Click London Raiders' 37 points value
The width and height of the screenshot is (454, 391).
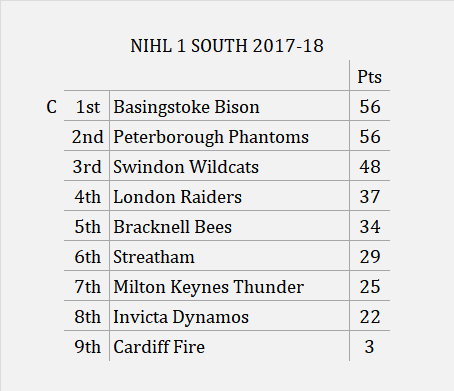click(x=370, y=197)
